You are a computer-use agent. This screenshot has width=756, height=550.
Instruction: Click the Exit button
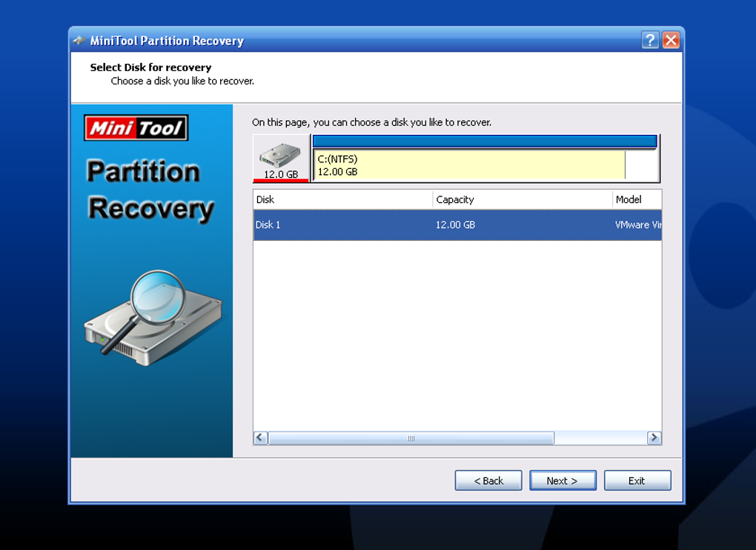tap(637, 480)
